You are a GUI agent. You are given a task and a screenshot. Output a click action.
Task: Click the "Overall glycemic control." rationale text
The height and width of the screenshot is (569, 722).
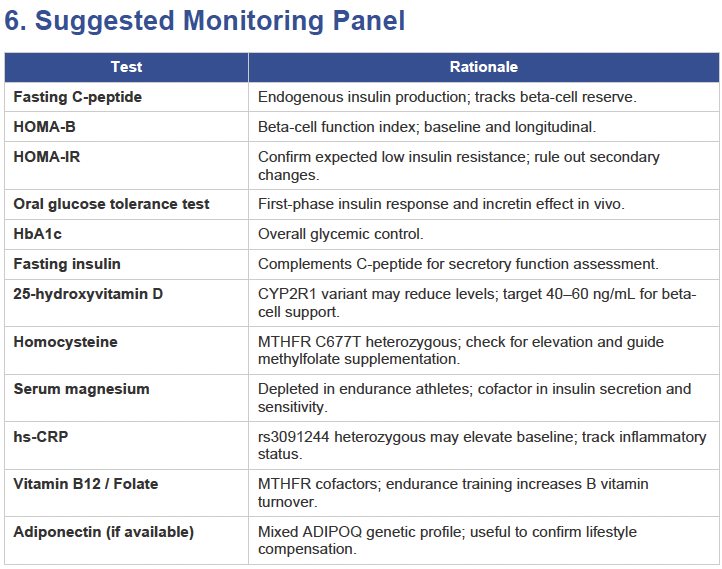click(x=340, y=234)
